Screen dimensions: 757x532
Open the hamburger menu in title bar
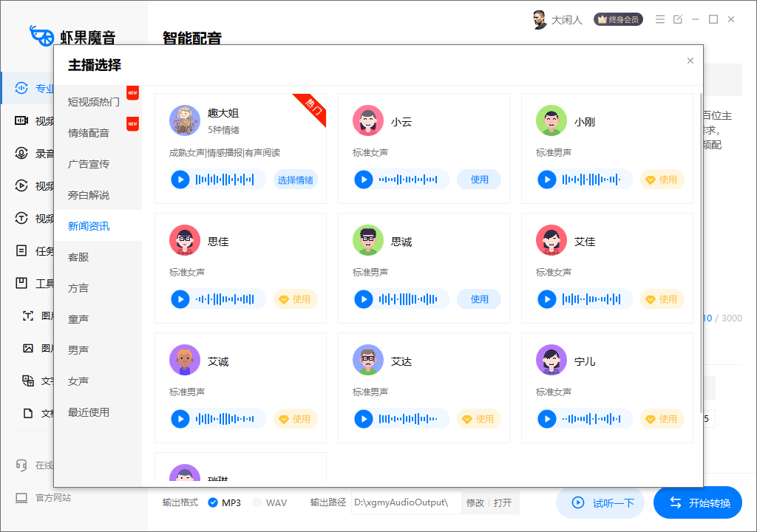[x=660, y=19]
